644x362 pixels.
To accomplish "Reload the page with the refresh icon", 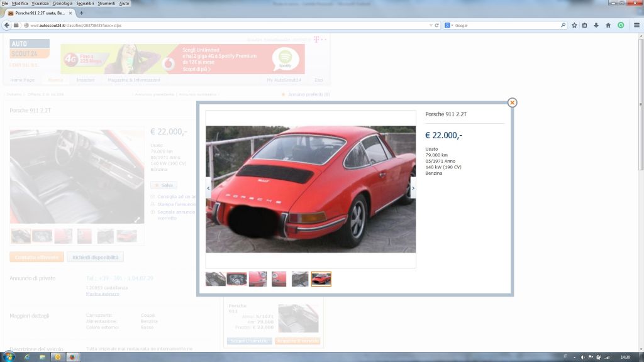I will (436, 25).
